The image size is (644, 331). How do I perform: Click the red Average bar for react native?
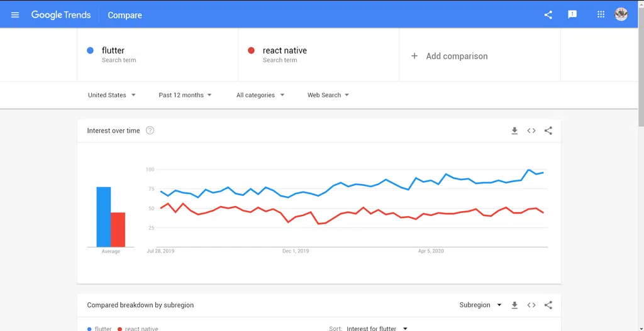tap(118, 230)
